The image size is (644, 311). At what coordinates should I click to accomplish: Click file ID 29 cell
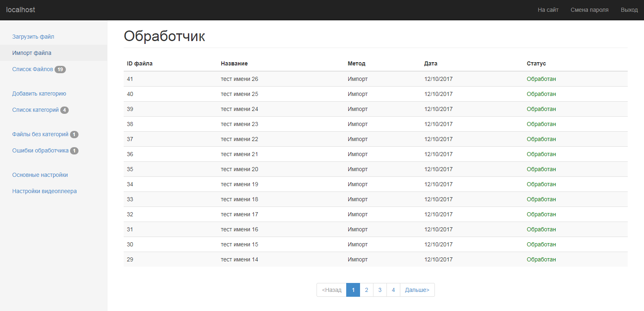(x=130, y=259)
